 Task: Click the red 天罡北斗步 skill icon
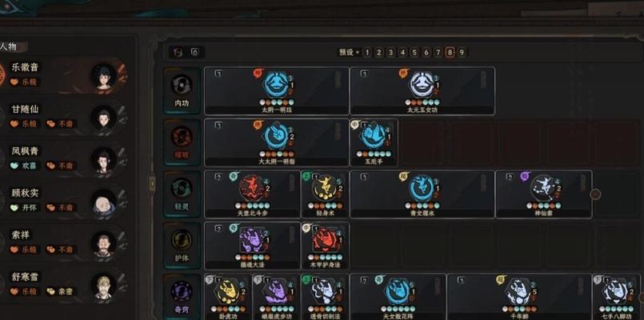click(x=252, y=188)
